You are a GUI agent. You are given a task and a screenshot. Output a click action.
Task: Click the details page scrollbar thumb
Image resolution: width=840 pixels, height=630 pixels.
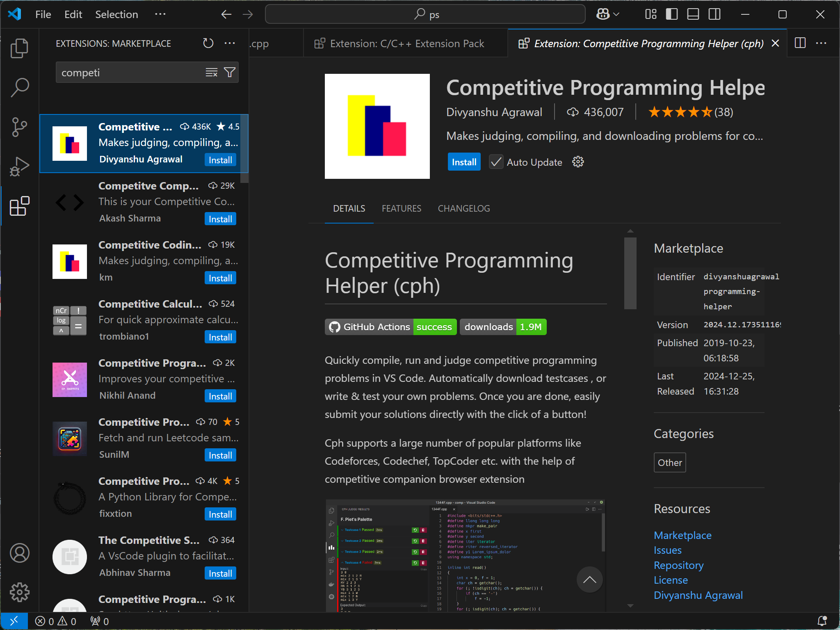630,273
